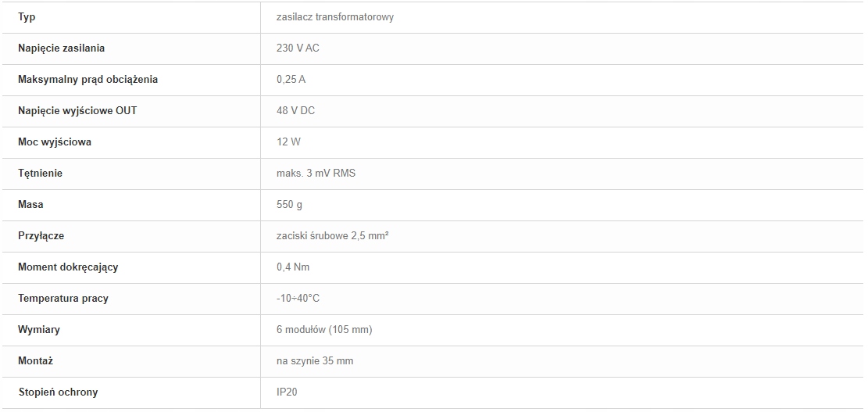The height and width of the screenshot is (412, 868).
Task: Click the 'Tętnienie' row label
Action: point(40,174)
